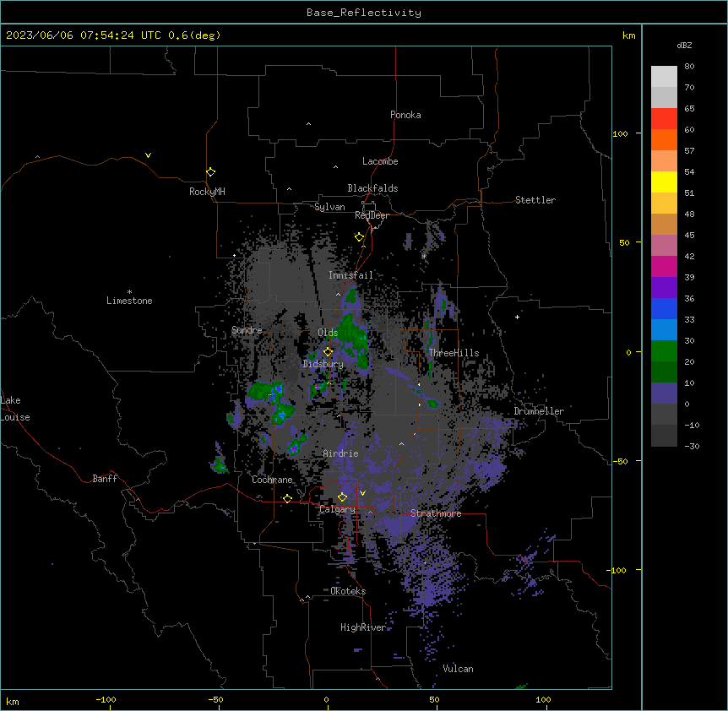Click the km unit label in the top right
Viewport: 728px width, 711px height.
point(629,35)
